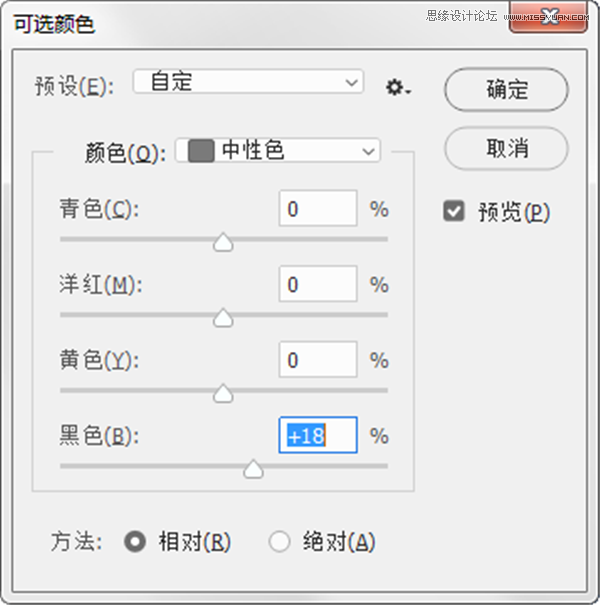
Task: Close the Selective Color dialog
Action: (x=548, y=17)
